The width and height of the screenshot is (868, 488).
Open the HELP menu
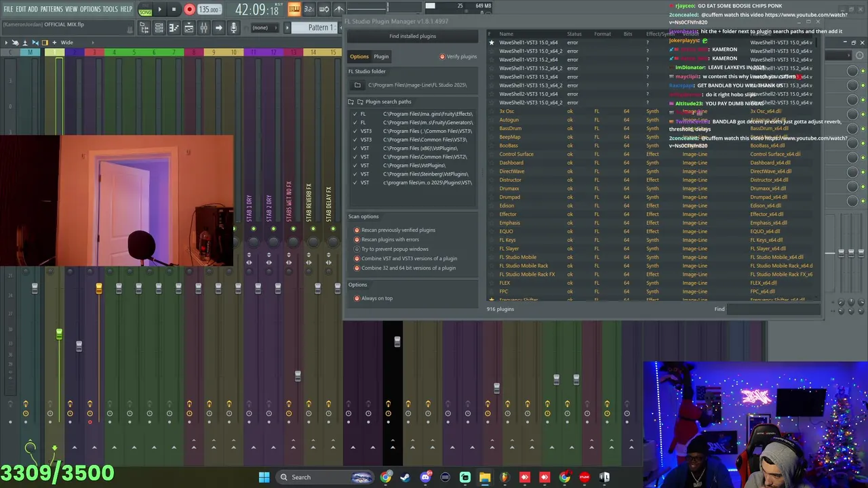point(126,9)
